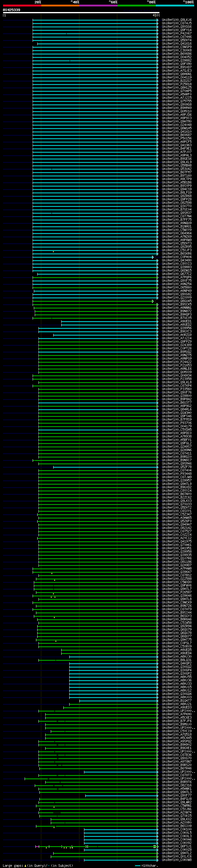
Task: Select the UniRef100_A5C6E3 entry
Action: pyautogui.click(x=177, y=717)
